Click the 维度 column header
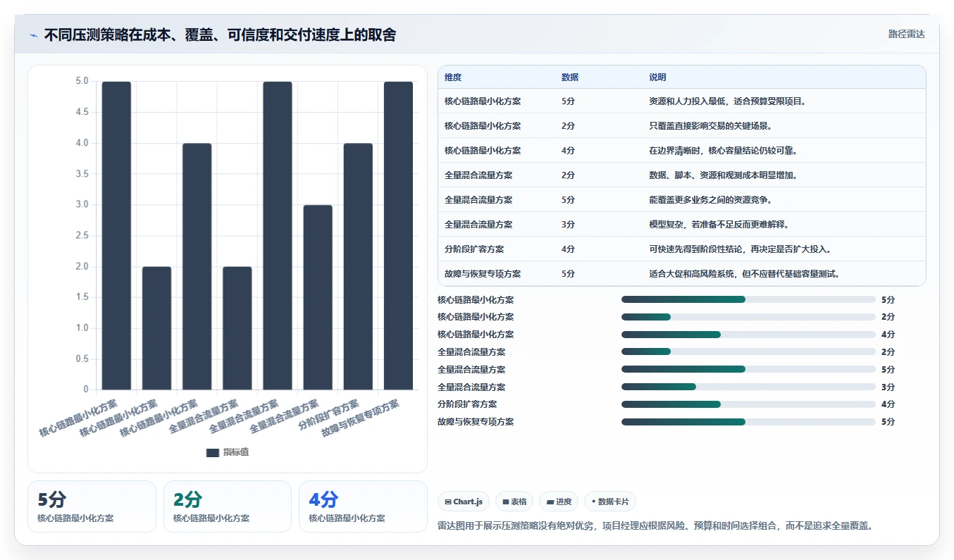The height and width of the screenshot is (560, 954). (x=453, y=77)
